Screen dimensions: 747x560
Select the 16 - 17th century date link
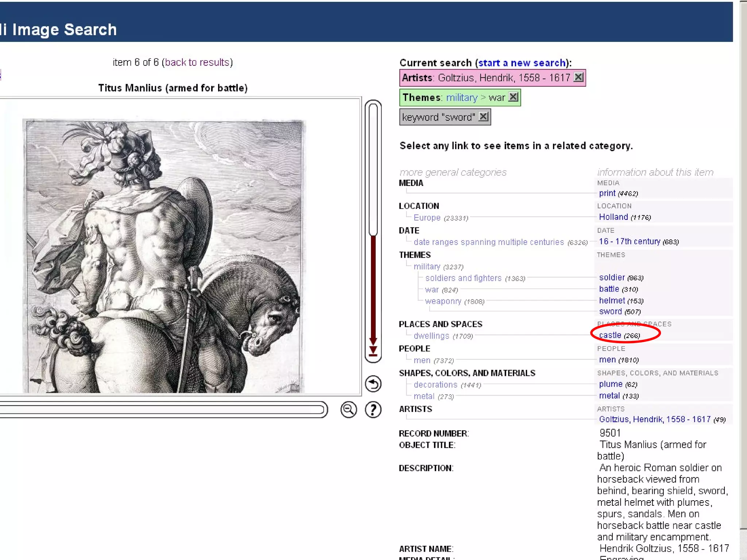pos(629,241)
